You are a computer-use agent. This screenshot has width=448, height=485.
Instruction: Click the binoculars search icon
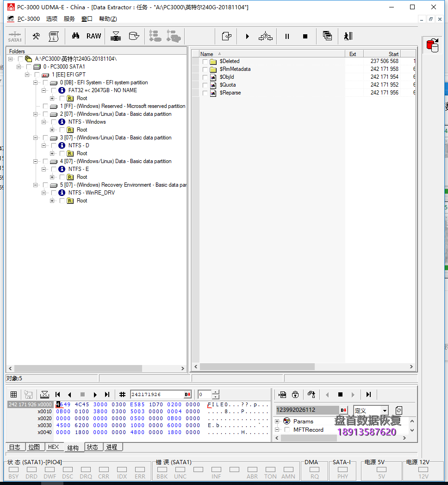(75, 36)
